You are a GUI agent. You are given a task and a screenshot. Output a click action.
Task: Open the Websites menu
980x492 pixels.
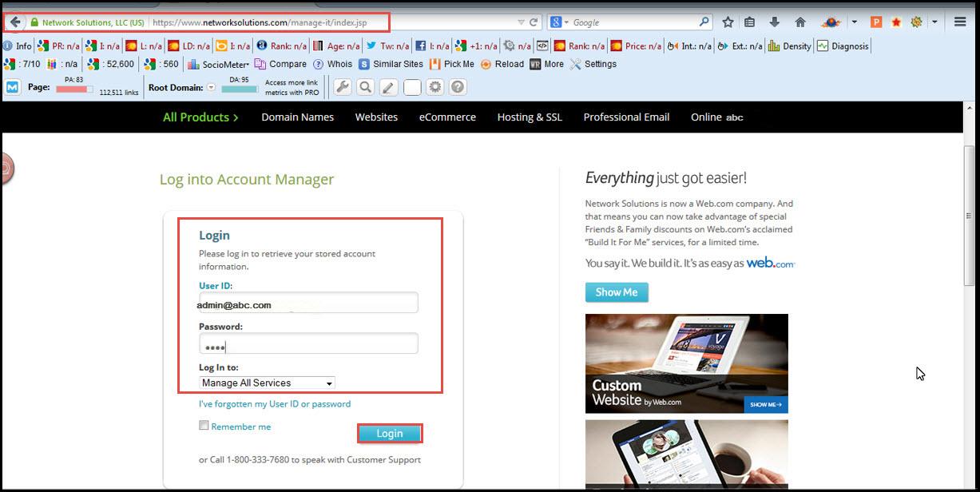[376, 117]
